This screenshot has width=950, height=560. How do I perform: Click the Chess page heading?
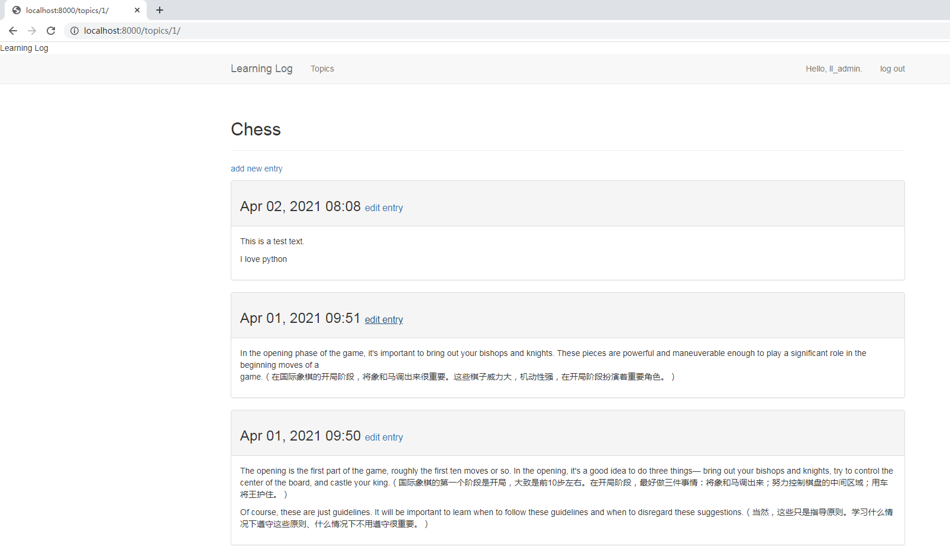tap(256, 130)
